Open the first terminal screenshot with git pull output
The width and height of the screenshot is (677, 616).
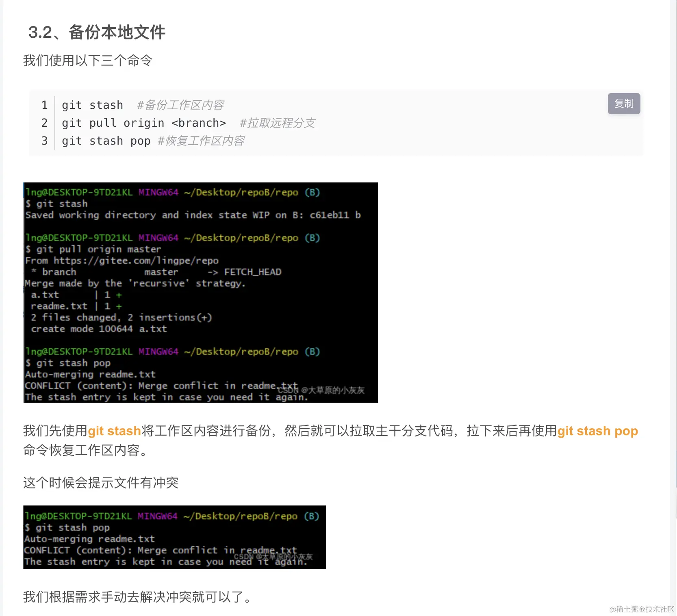coord(200,293)
